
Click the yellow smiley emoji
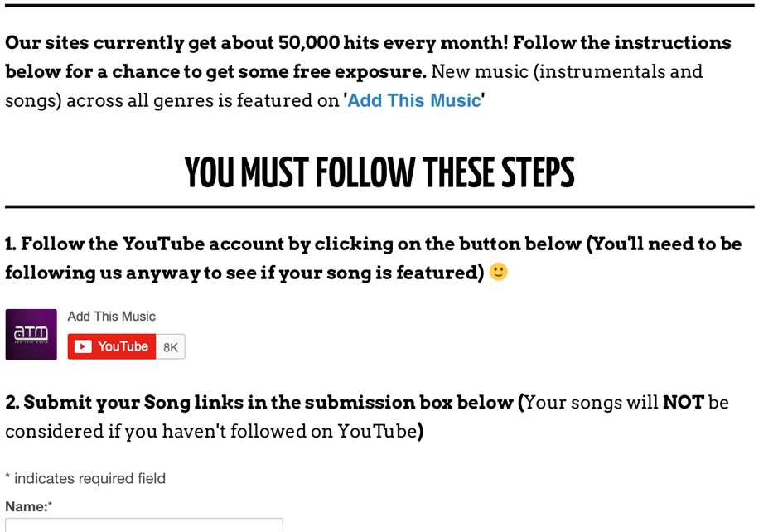point(498,272)
